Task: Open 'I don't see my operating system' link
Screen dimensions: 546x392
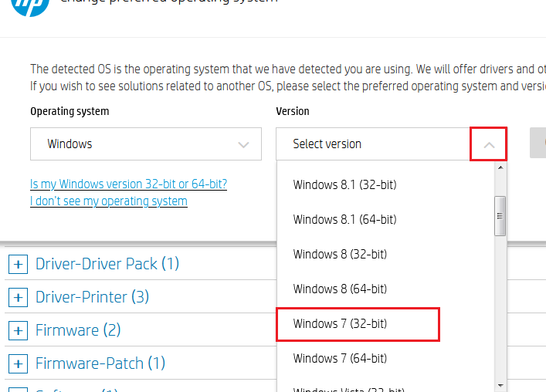Action: pos(109,201)
